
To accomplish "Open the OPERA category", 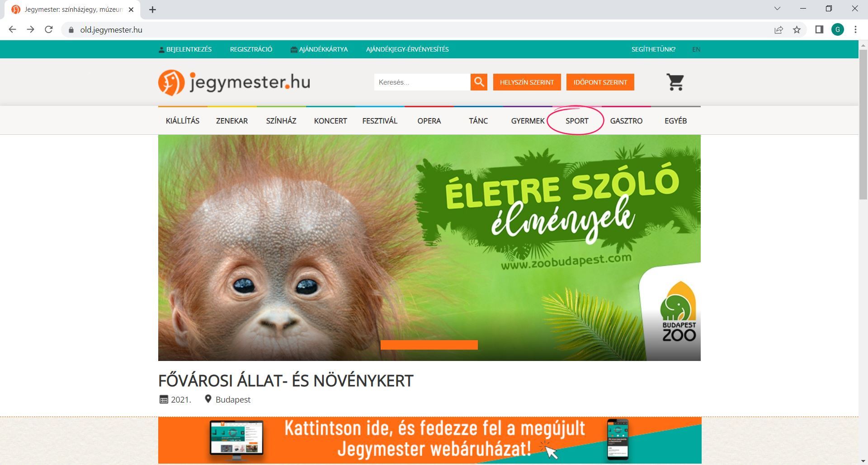I will pos(429,121).
